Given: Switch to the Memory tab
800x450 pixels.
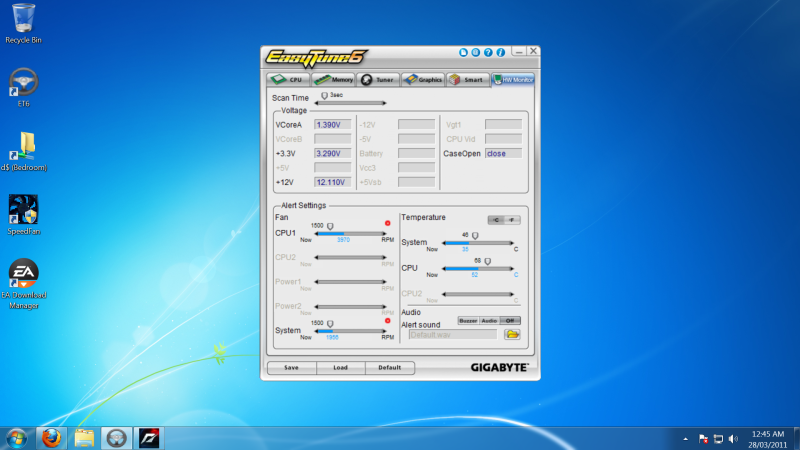Looking at the screenshot, I should (333, 80).
